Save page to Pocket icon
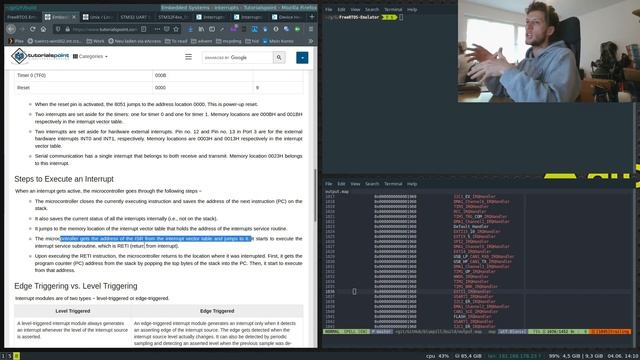Screen dimensions: 640x360 coord(167,29)
